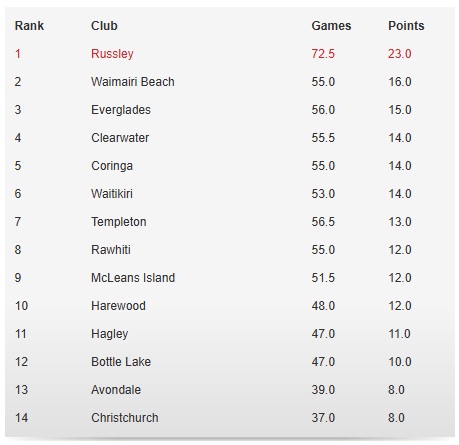Screen dimensions: 459x445
Task: Click the Avondale club name
Action: (116, 390)
